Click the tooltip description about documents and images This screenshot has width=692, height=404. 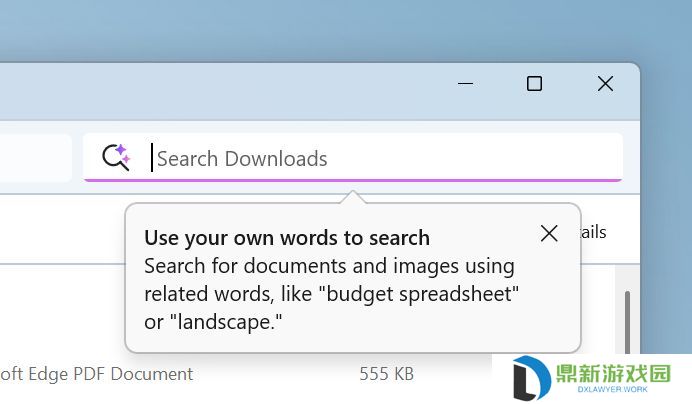click(x=331, y=294)
